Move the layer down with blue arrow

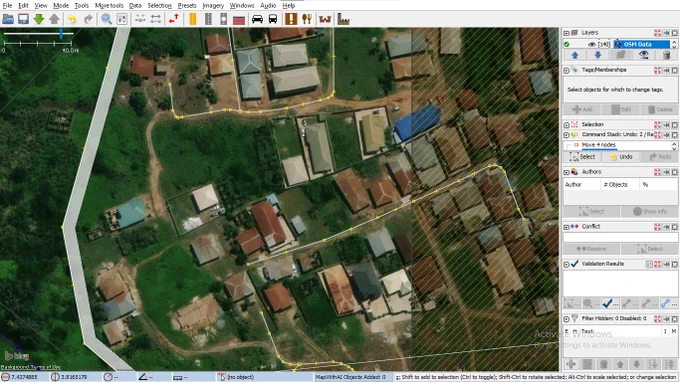[x=598, y=55]
